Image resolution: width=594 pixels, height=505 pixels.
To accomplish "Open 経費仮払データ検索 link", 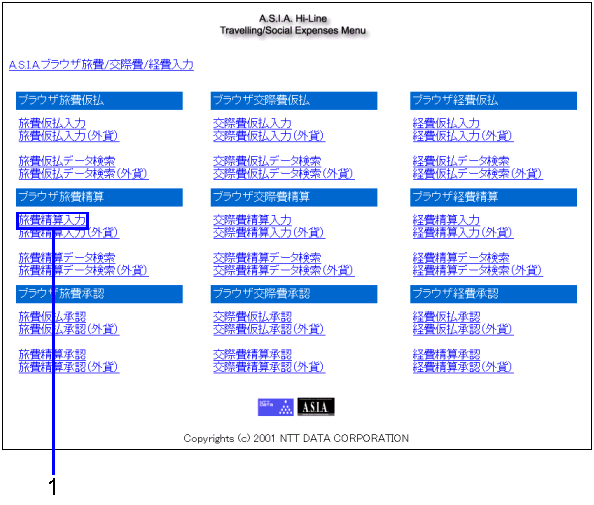I will [461, 161].
